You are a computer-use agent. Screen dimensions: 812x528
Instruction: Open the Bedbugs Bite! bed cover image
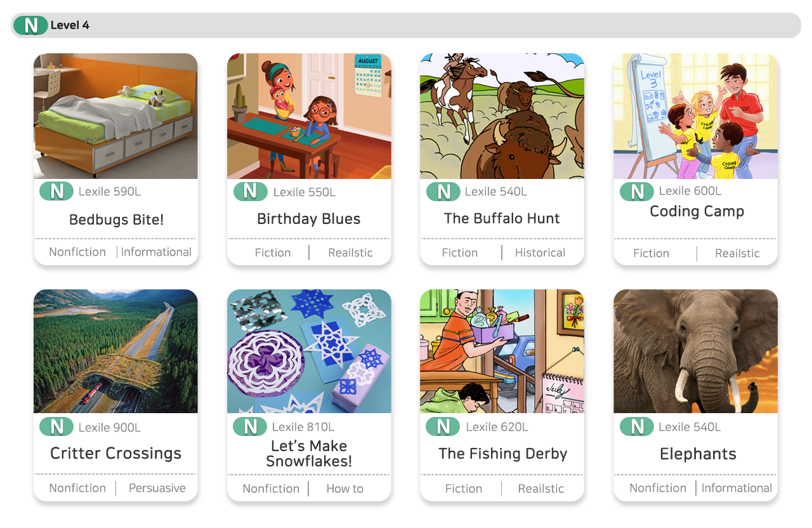[x=115, y=116]
